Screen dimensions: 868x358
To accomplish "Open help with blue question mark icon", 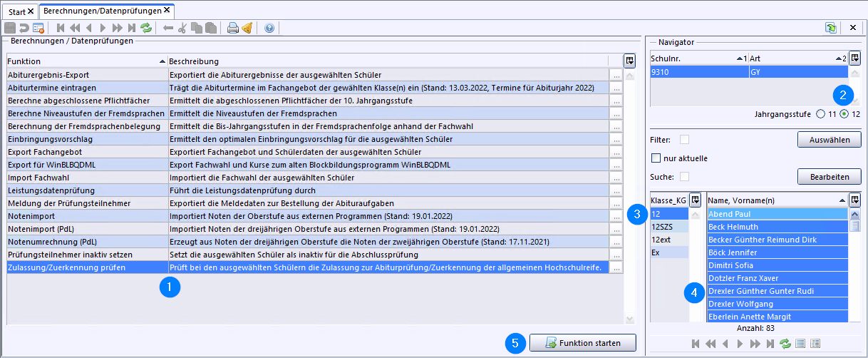I will coord(269,29).
